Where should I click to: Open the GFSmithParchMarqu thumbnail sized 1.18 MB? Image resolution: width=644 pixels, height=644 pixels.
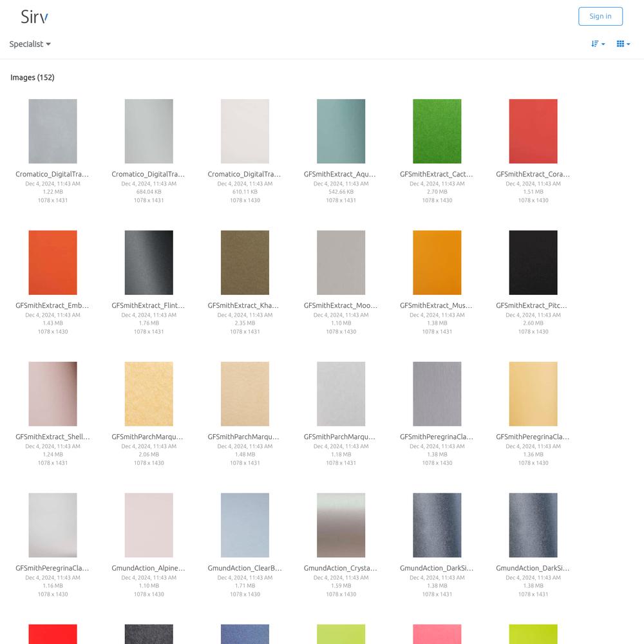coord(341,394)
